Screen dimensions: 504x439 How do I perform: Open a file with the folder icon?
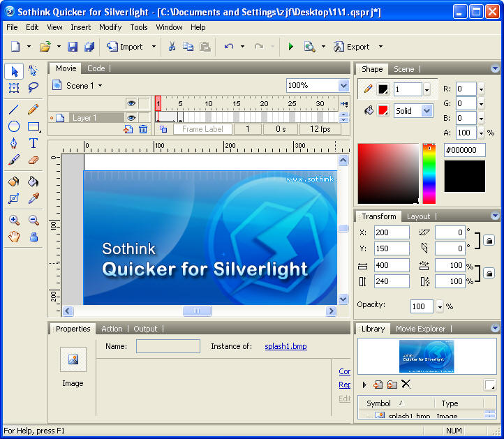(45, 47)
